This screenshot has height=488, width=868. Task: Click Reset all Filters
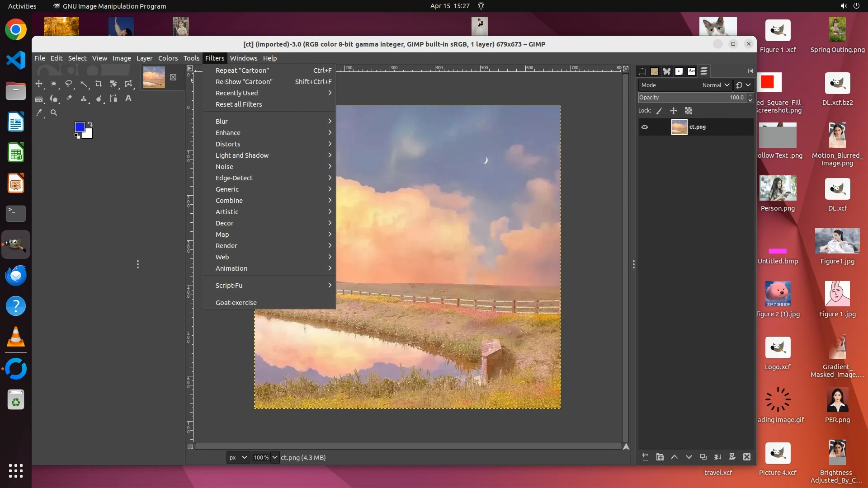[239, 104]
